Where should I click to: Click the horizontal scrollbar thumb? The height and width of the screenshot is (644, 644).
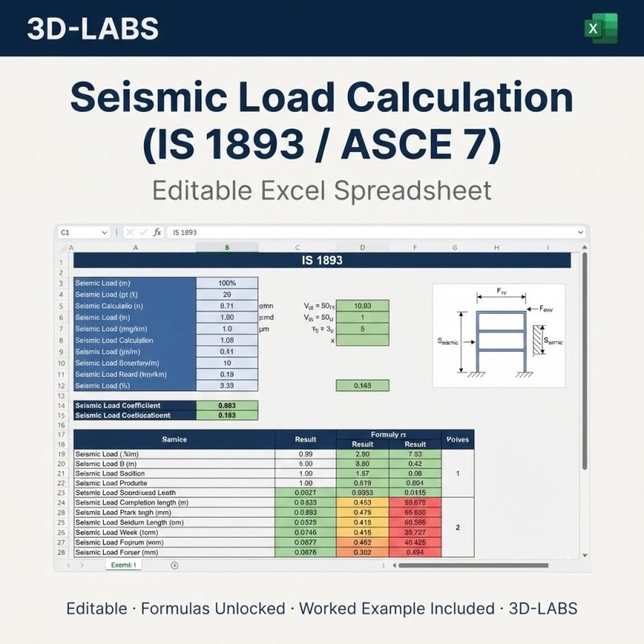click(473, 566)
